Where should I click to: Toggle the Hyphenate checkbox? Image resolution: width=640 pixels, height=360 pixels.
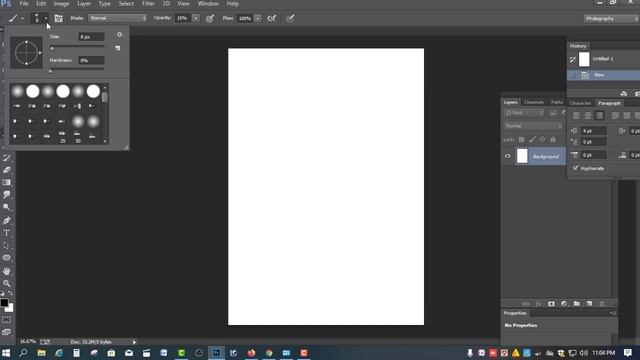click(576, 168)
